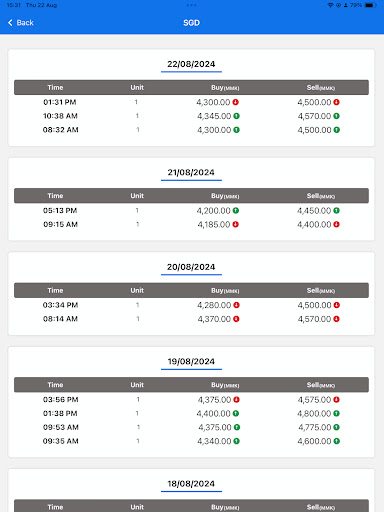This screenshot has height=512, width=384.
Task: Select the 01:31 PM time entry
Action: (x=60, y=102)
